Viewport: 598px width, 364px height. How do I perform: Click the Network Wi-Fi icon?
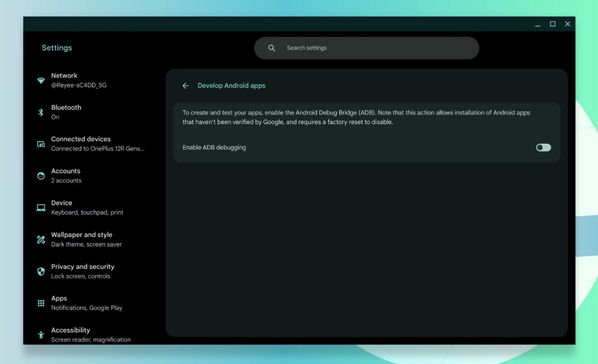(41, 80)
